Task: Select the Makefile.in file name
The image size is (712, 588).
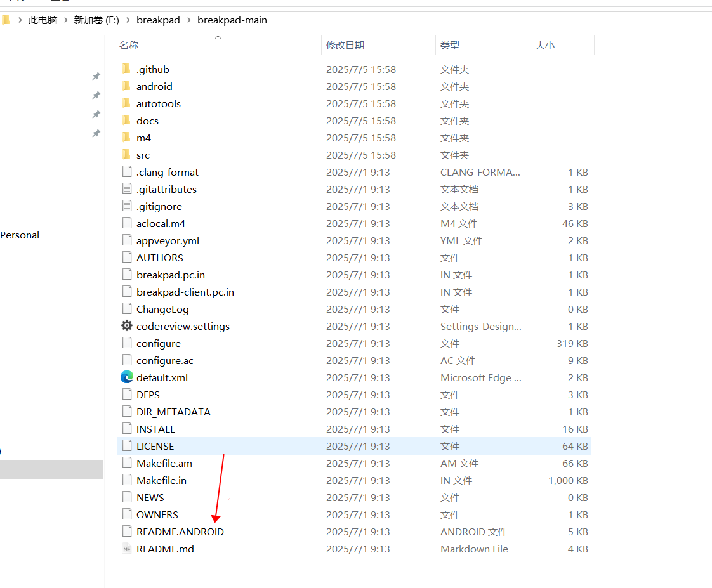Action: coord(162,480)
